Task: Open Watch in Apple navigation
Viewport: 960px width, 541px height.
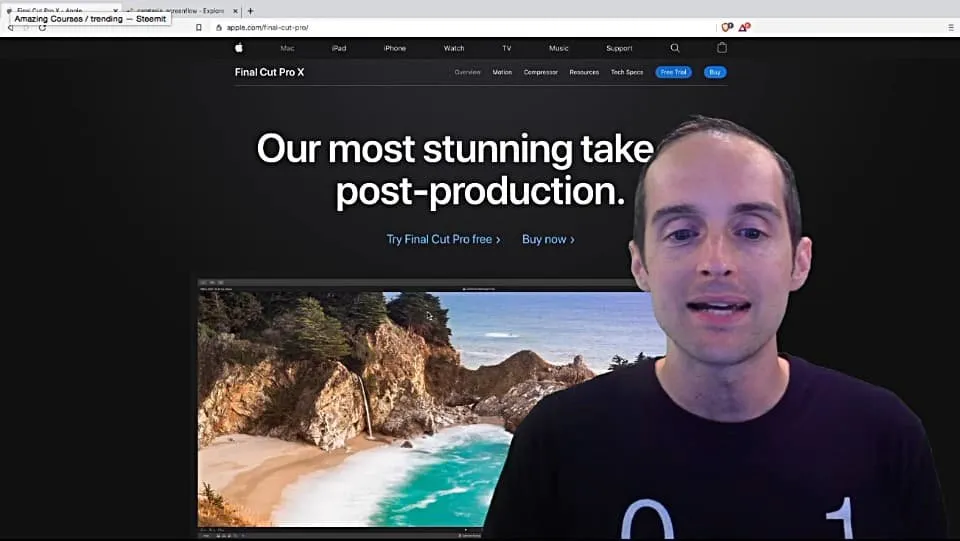Action: tap(454, 48)
